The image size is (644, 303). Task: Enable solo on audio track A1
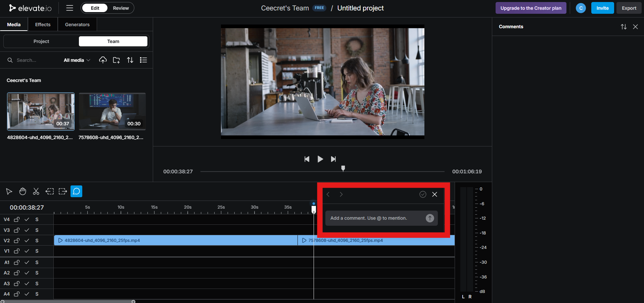(x=37, y=262)
